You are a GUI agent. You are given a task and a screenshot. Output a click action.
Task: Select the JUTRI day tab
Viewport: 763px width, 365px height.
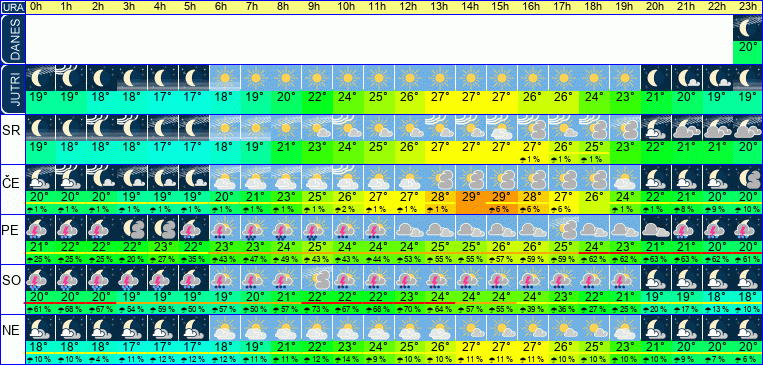coord(13,90)
